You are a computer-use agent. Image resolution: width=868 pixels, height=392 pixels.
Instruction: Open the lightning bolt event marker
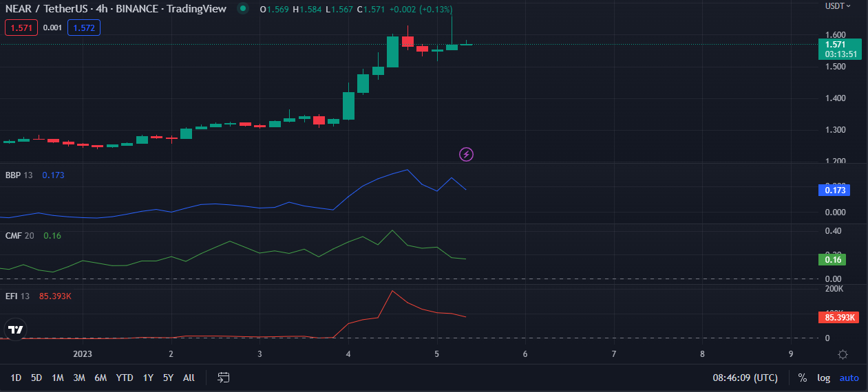[466, 154]
